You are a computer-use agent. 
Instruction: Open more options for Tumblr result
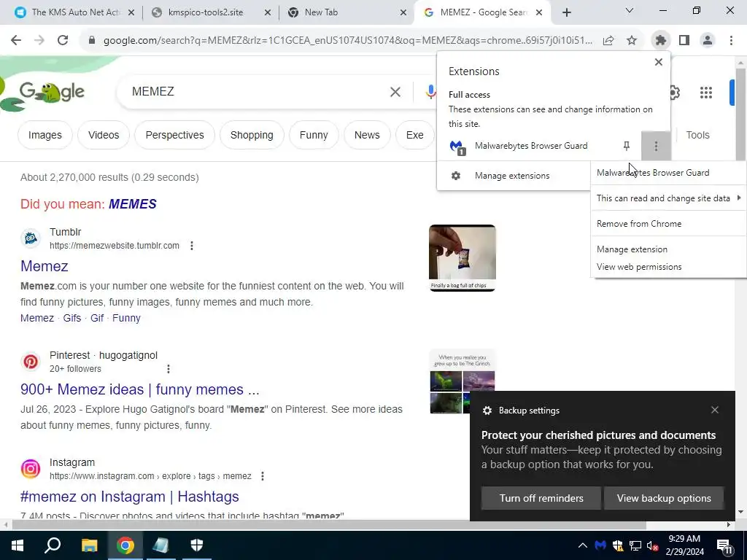point(192,246)
